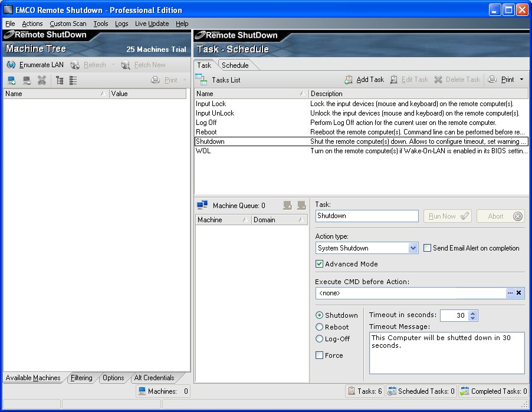Click the collapse tree list icon

[x=73, y=80]
